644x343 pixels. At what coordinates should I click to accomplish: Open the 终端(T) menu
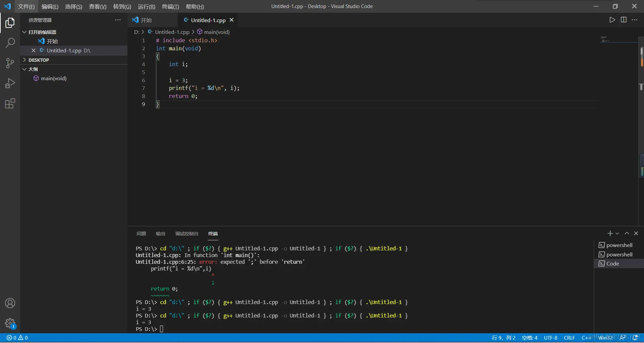170,6
